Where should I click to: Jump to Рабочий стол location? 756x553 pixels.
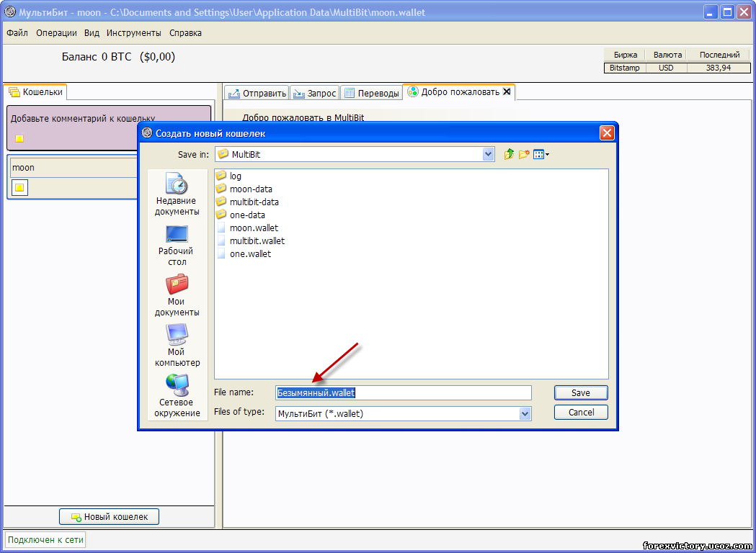point(176,246)
